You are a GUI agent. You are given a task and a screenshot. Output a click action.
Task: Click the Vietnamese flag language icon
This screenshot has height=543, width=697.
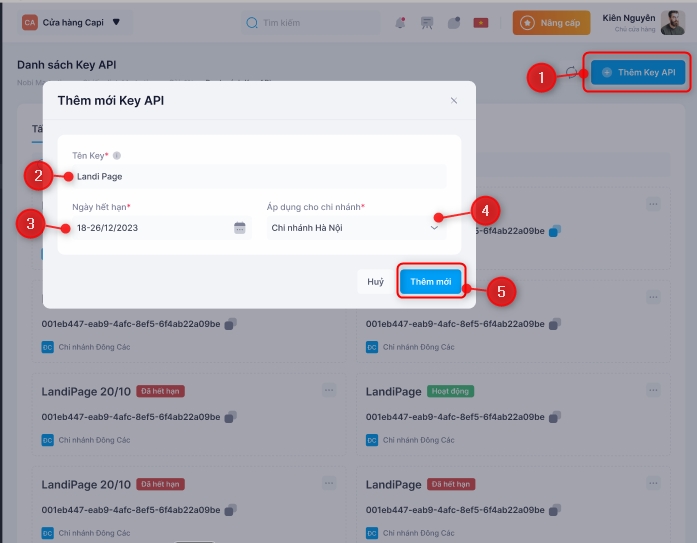481,22
